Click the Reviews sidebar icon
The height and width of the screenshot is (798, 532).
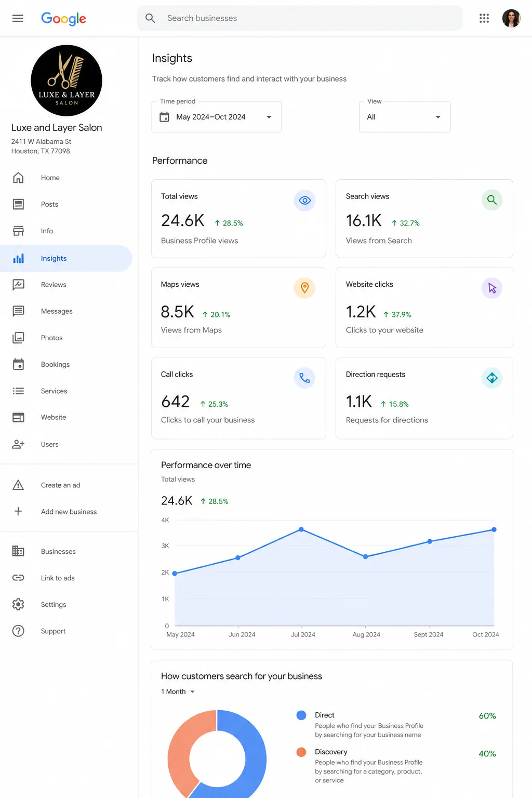point(18,285)
